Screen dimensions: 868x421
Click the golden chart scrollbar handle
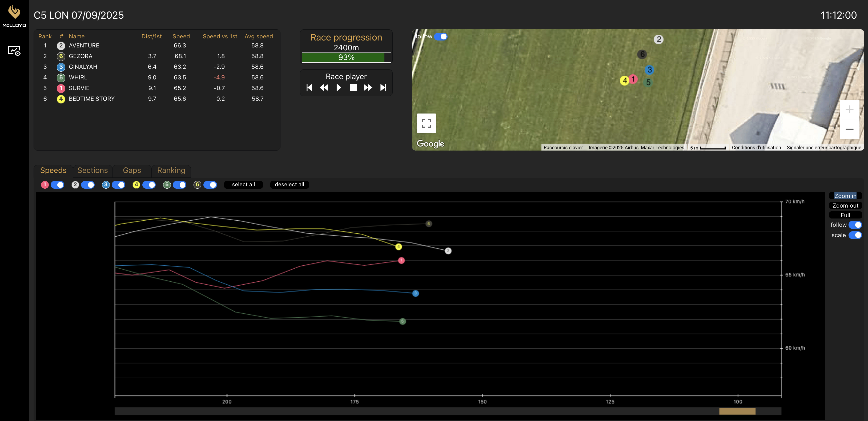pos(737,411)
